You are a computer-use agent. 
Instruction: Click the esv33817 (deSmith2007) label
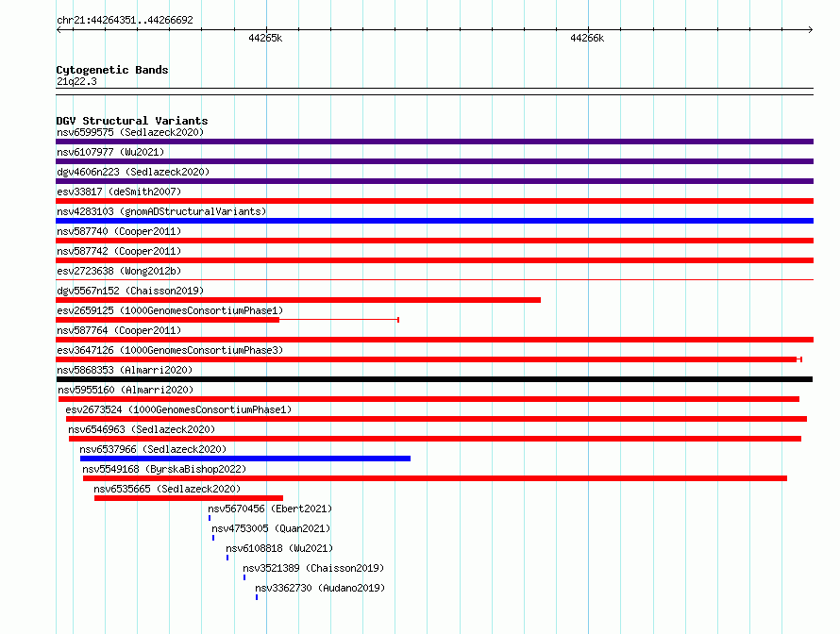119,192
